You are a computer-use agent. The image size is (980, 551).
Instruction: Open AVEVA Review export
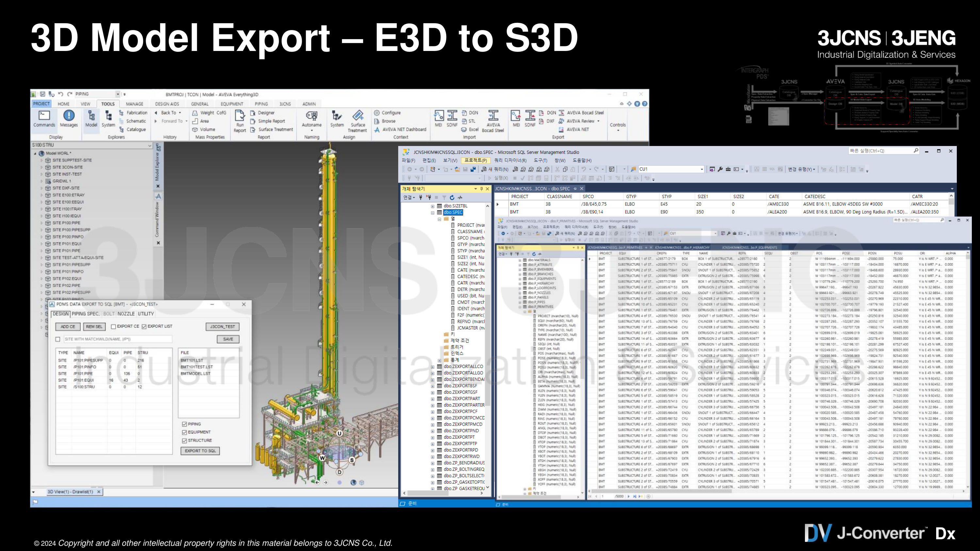pyautogui.click(x=579, y=121)
